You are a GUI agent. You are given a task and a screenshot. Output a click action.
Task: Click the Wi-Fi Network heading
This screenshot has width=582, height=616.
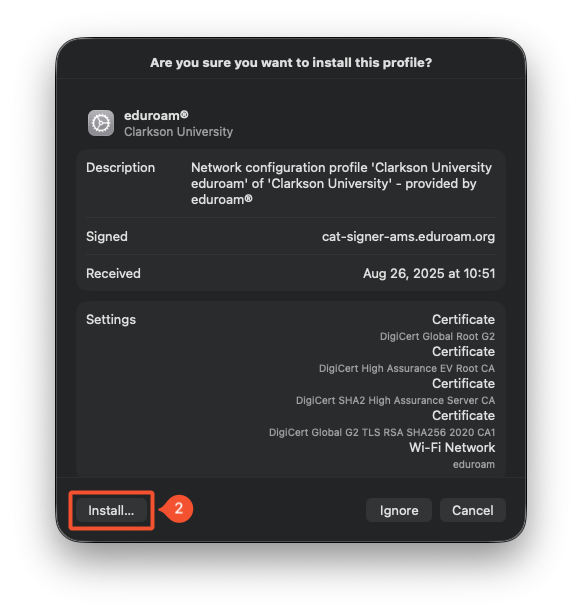click(x=452, y=447)
